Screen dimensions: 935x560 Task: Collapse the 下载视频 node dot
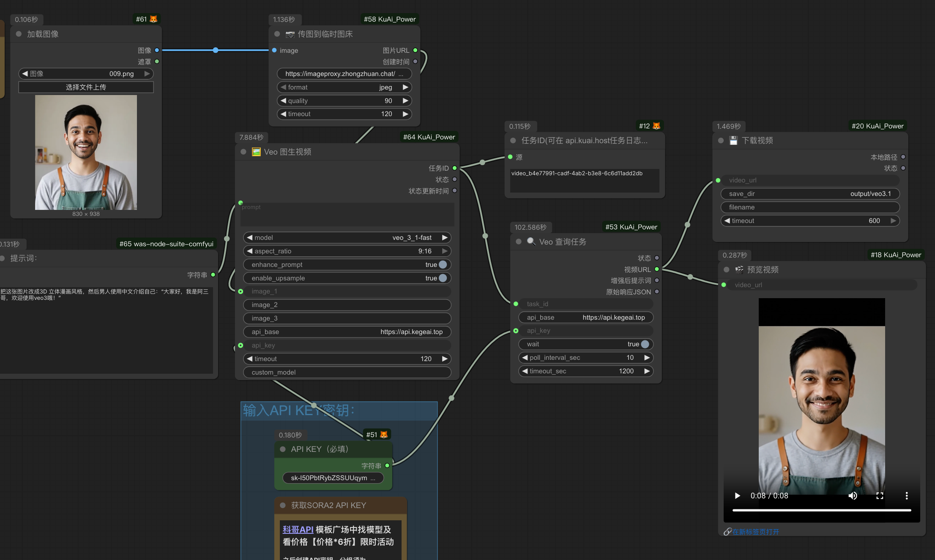(x=721, y=141)
